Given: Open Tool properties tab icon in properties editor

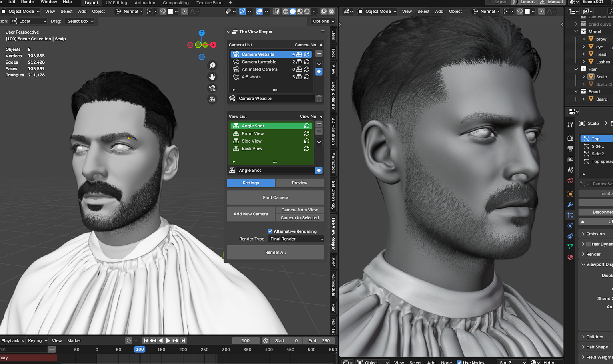Looking at the screenshot, I should pyautogui.click(x=570, y=125).
